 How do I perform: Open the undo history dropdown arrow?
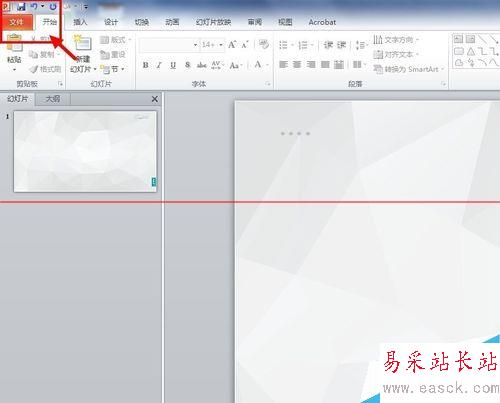[x=42, y=6]
